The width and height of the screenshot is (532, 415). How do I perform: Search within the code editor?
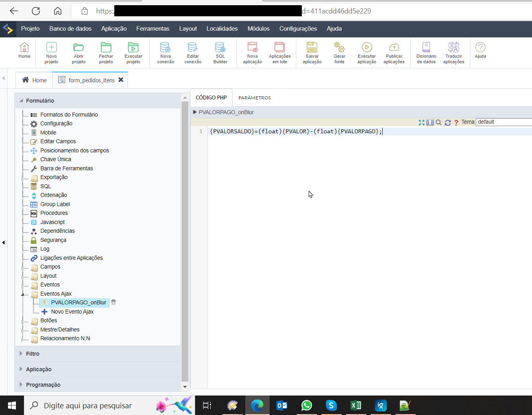(438, 123)
